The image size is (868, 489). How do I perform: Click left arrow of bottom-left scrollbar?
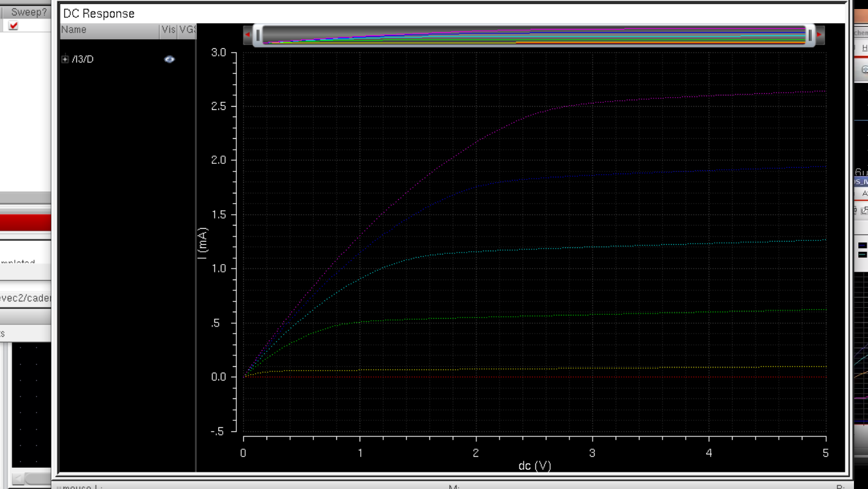18,478
